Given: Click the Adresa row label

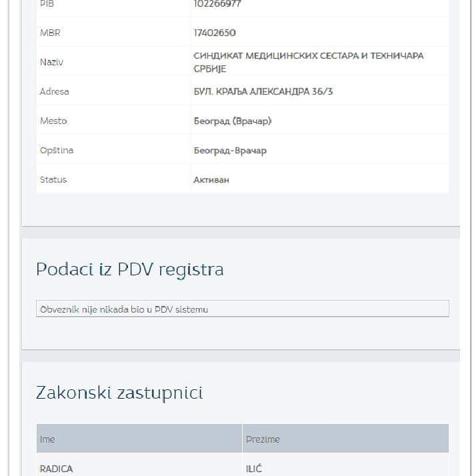Looking at the screenshot, I should pos(55,91).
